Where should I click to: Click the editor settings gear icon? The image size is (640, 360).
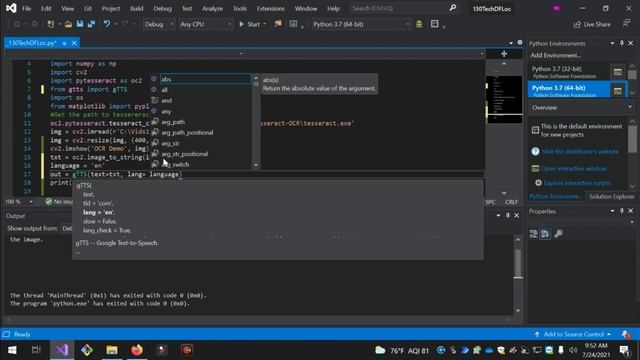tap(520, 42)
